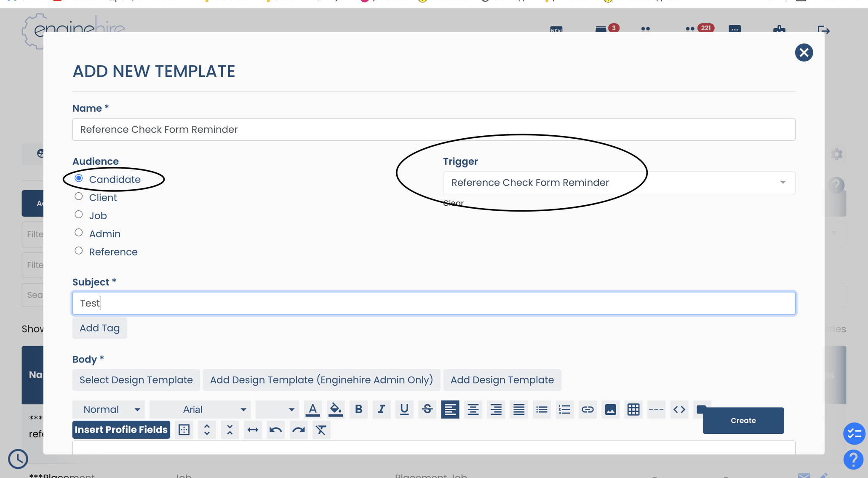868x478 pixels.
Task: Open the text highlight color picker
Action: [x=336, y=409]
